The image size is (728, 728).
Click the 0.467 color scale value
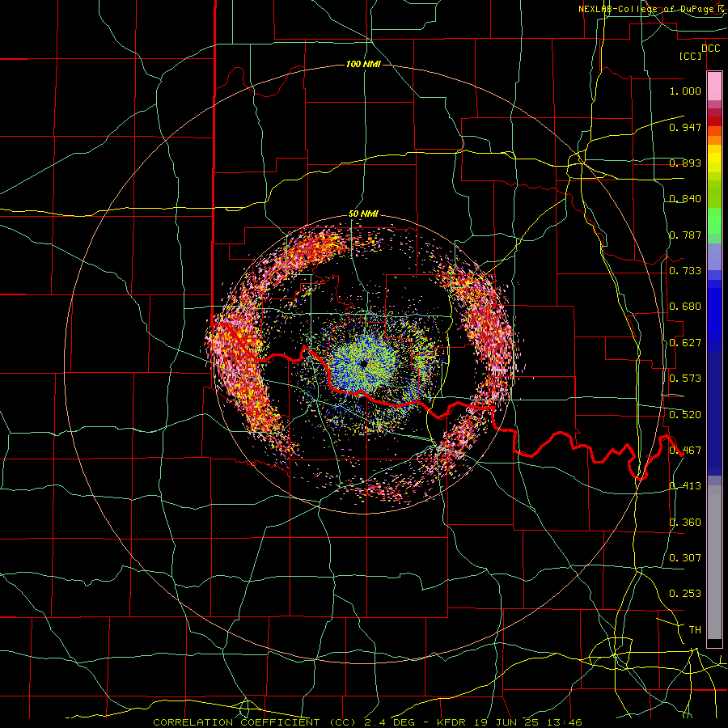coord(685,451)
